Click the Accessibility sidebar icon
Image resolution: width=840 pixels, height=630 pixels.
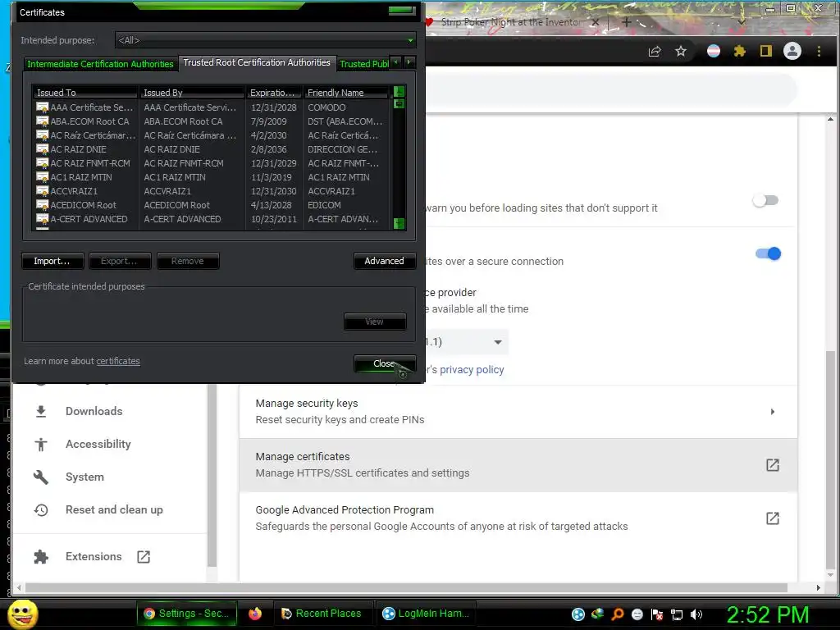pos(41,444)
